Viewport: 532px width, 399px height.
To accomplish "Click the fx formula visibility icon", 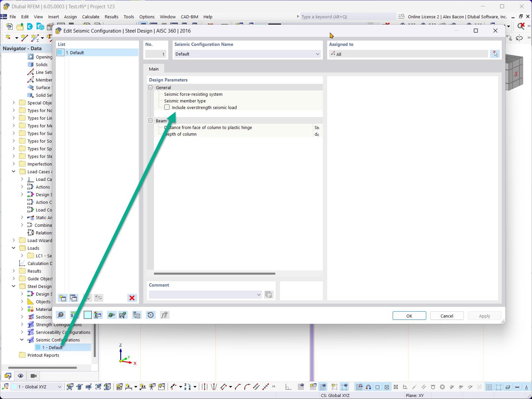I will point(164,315).
